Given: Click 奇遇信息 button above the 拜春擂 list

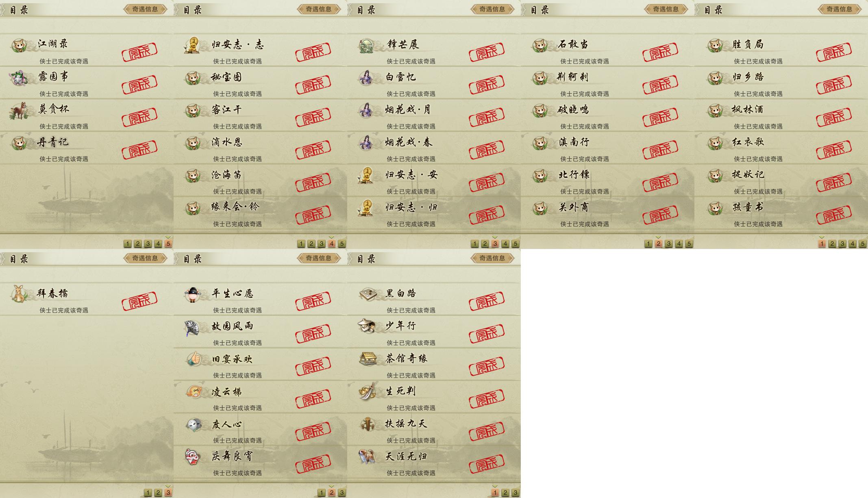Looking at the screenshot, I should click(x=145, y=258).
